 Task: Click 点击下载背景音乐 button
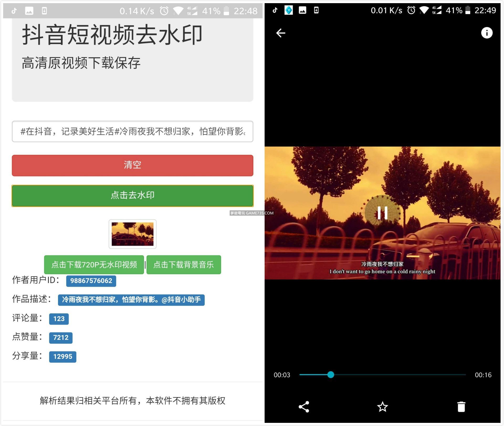pos(183,264)
